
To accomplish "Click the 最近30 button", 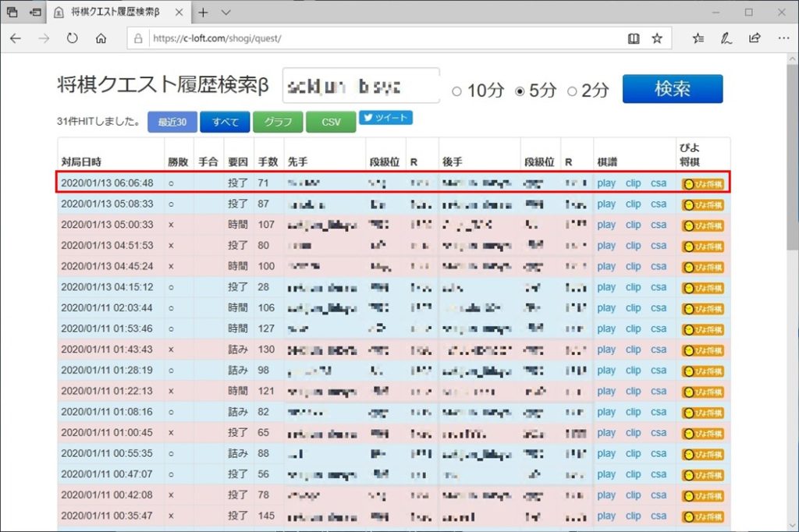I will (x=172, y=122).
